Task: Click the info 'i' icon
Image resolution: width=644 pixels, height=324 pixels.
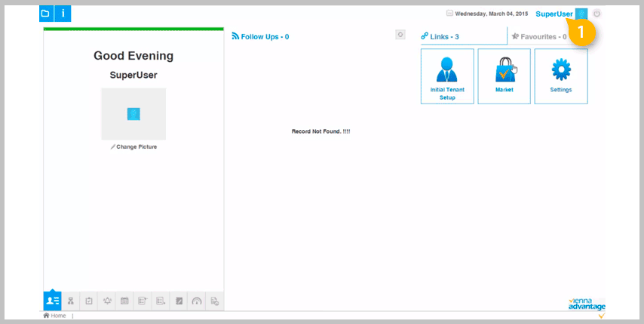Action: [63, 14]
